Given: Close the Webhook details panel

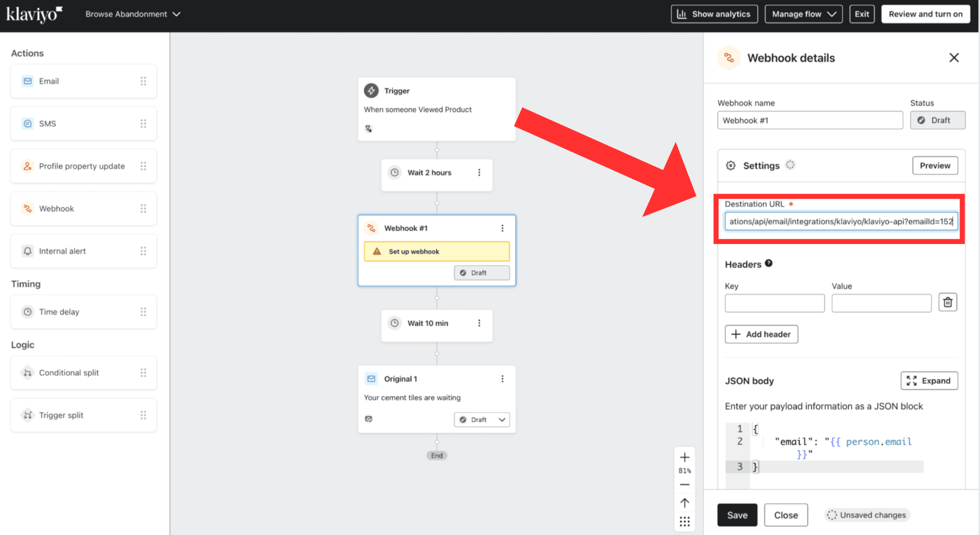Looking at the screenshot, I should [954, 58].
